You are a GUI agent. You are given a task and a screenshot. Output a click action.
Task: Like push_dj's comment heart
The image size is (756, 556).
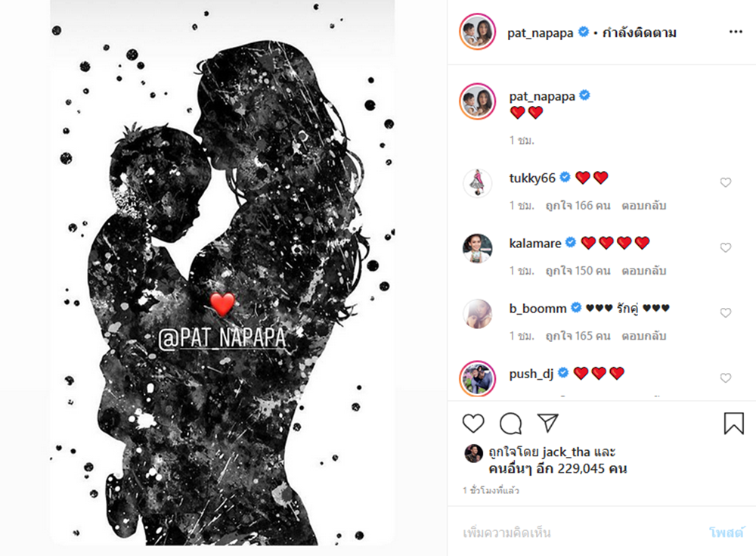pos(725,378)
